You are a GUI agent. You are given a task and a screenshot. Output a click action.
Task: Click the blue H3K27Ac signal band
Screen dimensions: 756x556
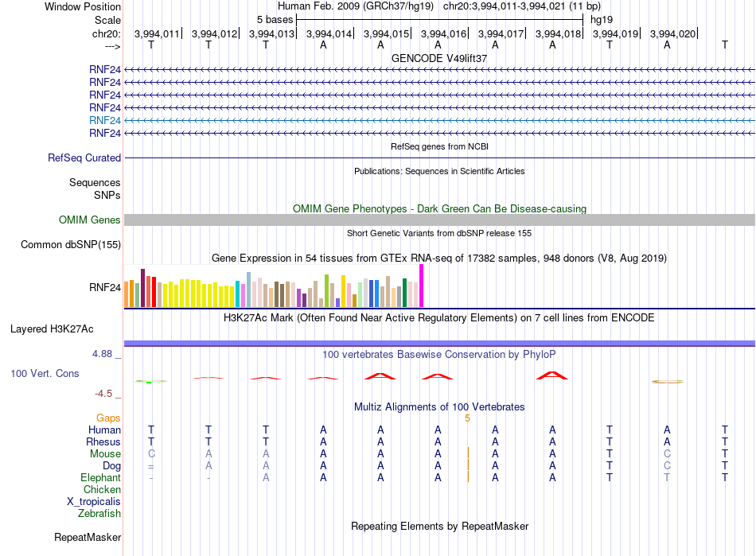439,343
